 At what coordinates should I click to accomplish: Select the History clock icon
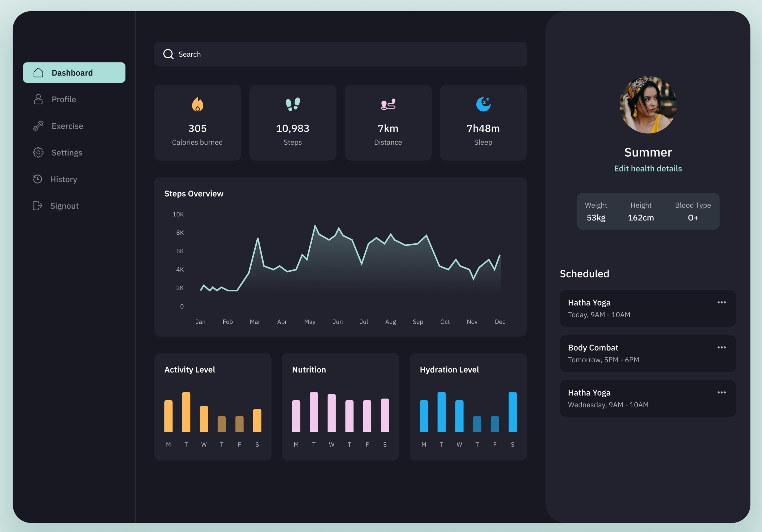[38, 179]
